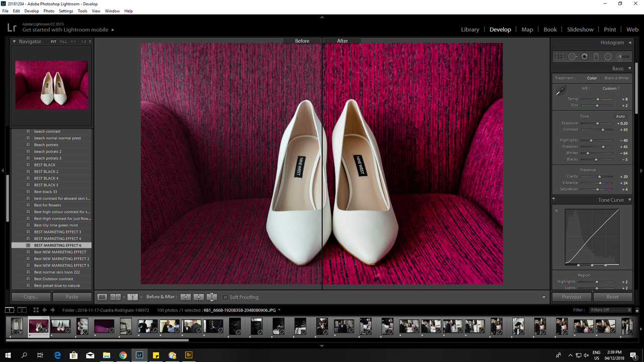Click Auto tone button

pyautogui.click(x=620, y=116)
